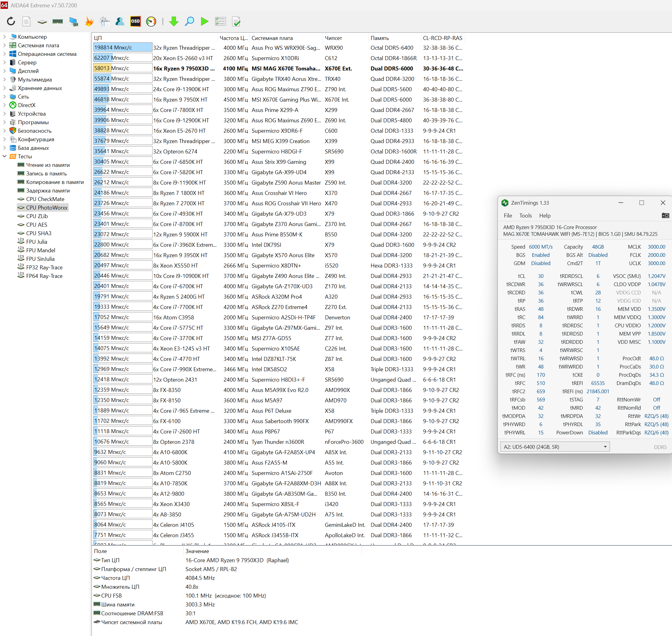Collapse the Тесты tree node
The width and height of the screenshot is (672, 636).
tap(4, 156)
